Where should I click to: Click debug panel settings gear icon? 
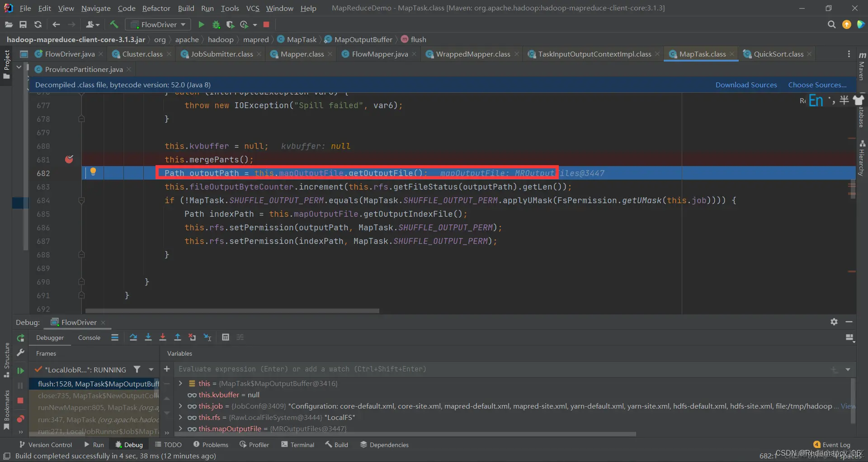pos(834,322)
